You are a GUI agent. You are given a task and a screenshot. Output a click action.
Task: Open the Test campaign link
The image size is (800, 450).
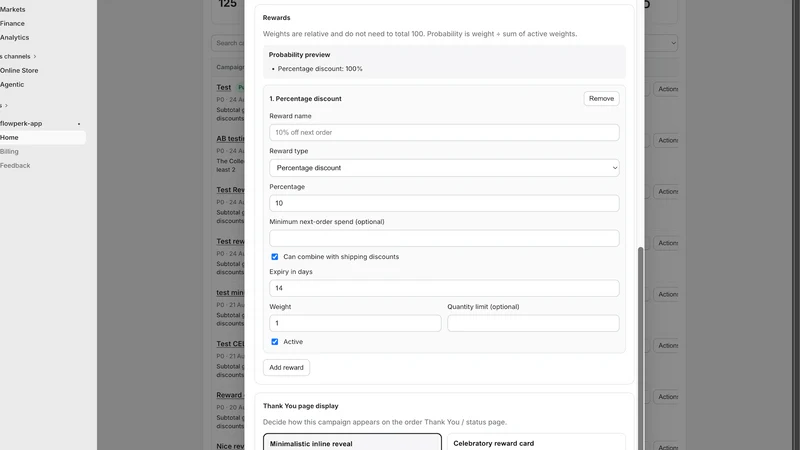click(223, 87)
